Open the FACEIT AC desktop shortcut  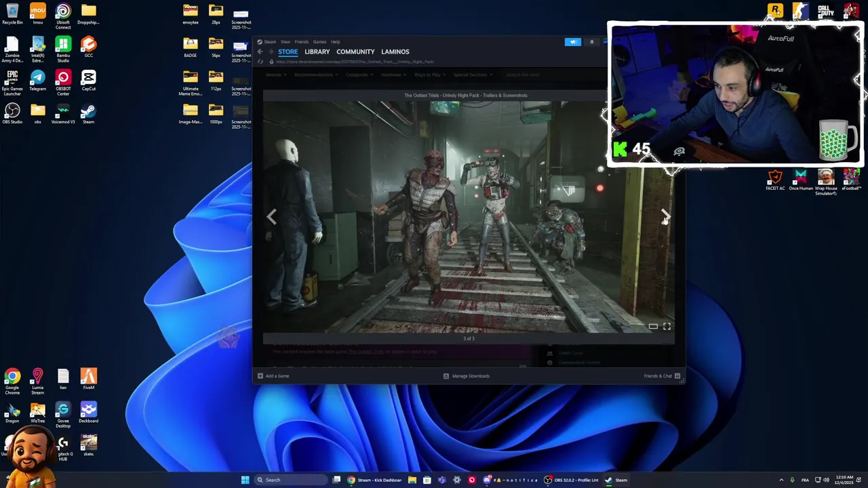click(x=775, y=180)
